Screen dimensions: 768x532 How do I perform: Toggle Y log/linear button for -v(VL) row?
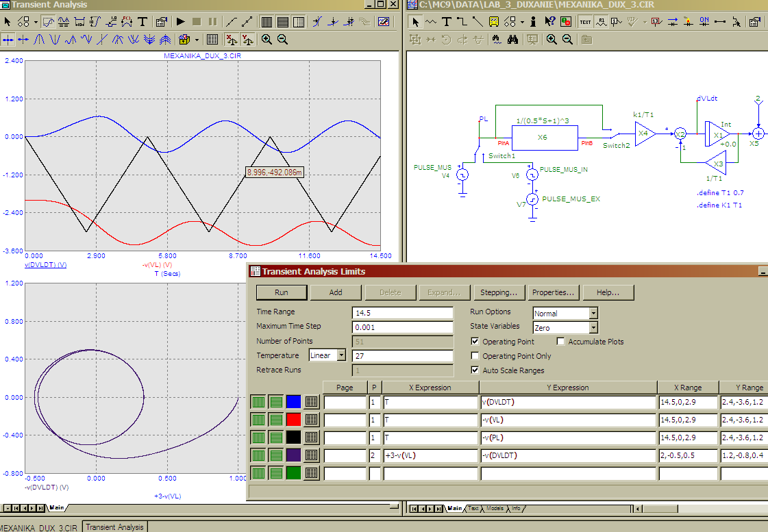(x=276, y=420)
